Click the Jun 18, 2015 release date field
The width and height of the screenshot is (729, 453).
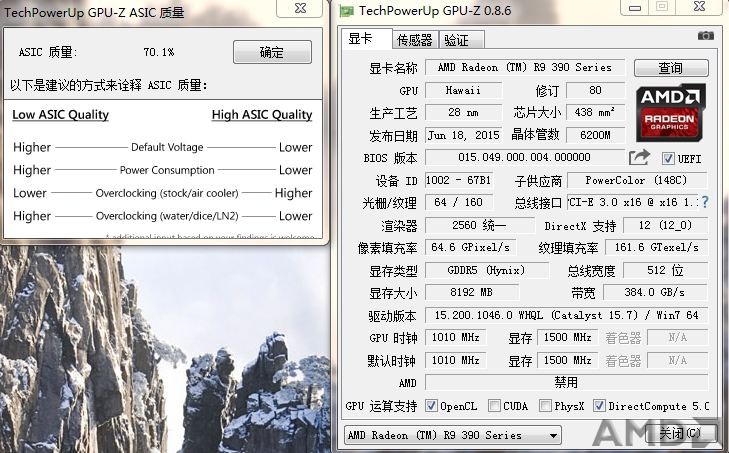(x=464, y=135)
